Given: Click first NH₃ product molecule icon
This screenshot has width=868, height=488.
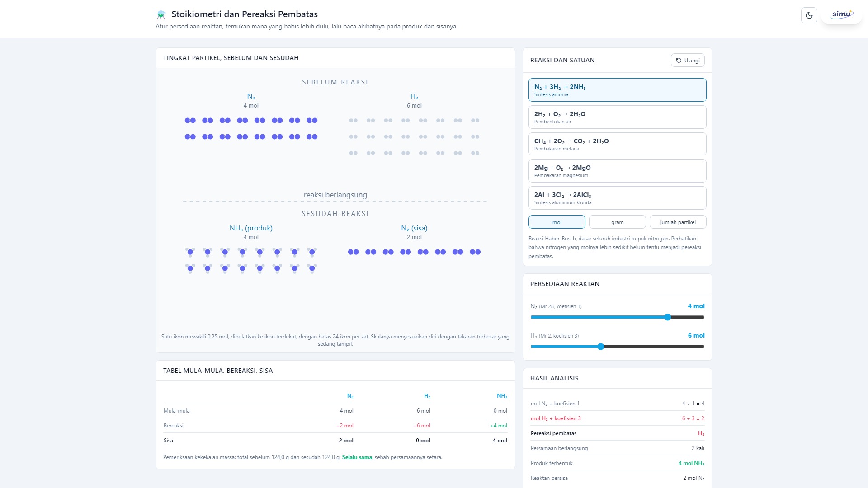Looking at the screenshot, I should pyautogui.click(x=190, y=252).
